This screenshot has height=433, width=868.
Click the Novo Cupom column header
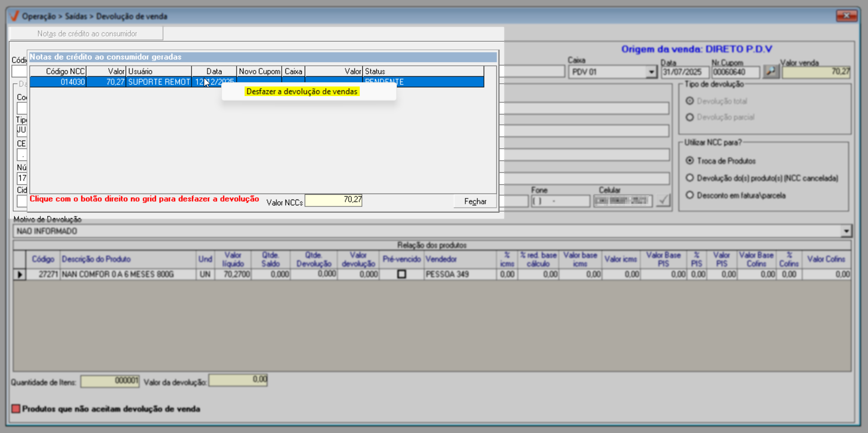259,71
